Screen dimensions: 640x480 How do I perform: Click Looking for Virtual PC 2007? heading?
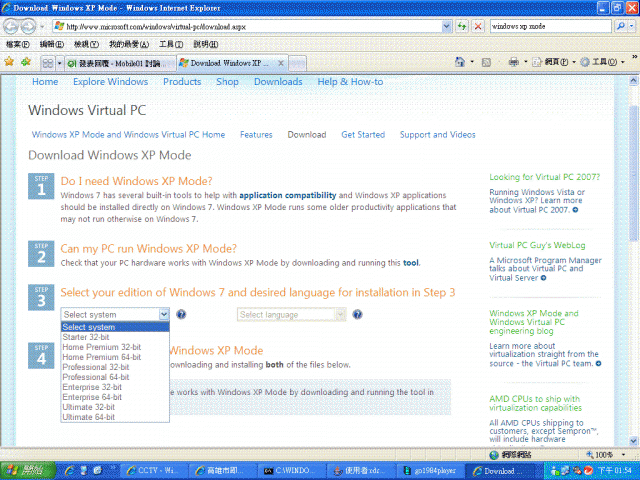544,177
